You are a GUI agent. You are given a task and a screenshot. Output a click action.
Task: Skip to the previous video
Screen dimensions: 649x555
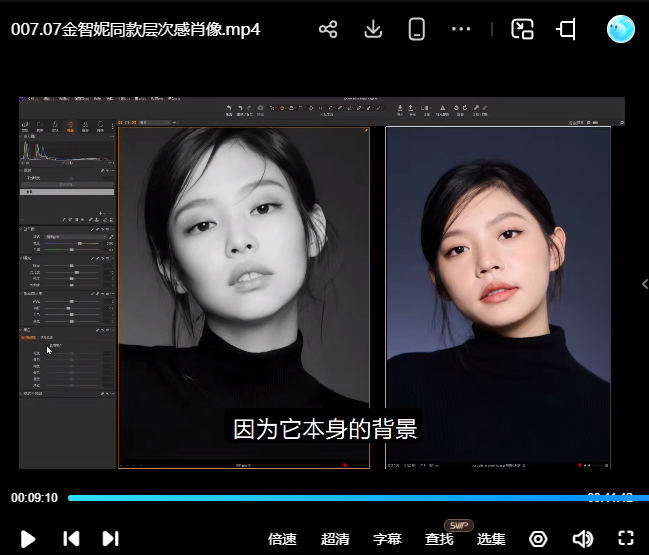click(x=71, y=538)
